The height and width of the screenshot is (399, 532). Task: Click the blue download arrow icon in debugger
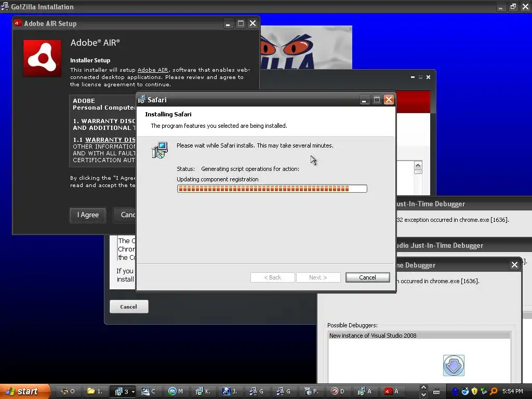click(454, 365)
